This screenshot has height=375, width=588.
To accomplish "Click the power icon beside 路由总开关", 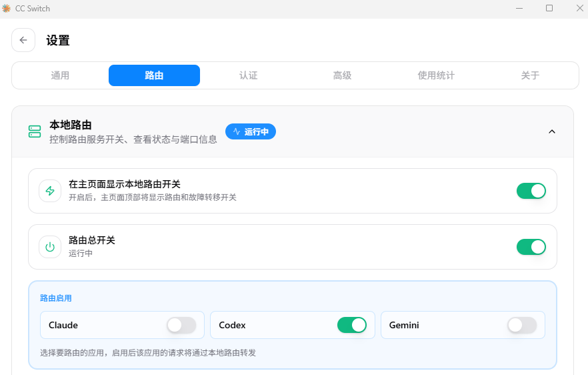I will pyautogui.click(x=50, y=247).
